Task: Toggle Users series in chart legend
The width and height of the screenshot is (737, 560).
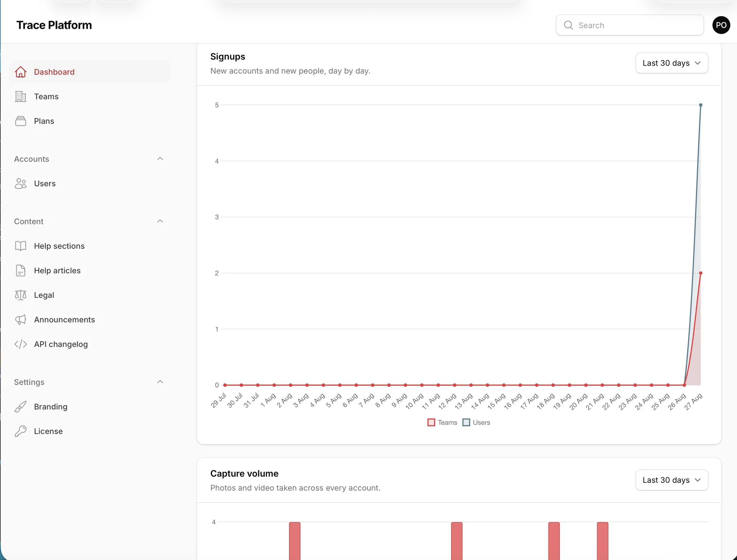Action: [476, 423]
